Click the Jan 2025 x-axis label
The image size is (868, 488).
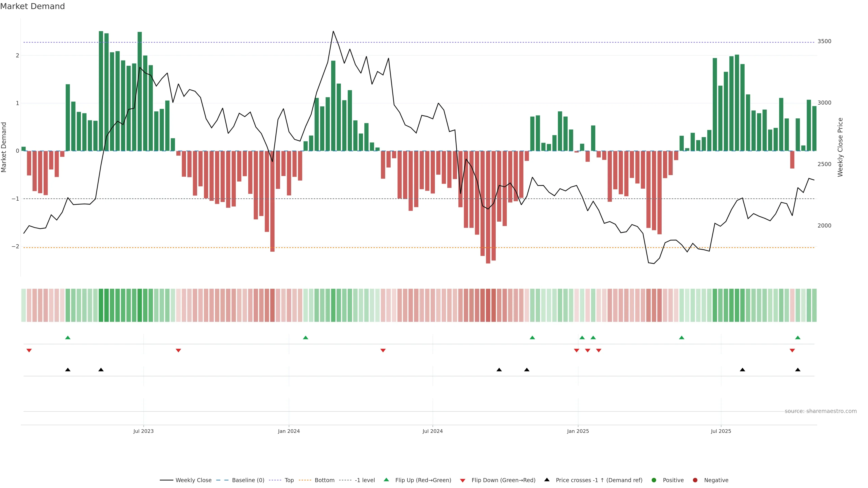click(x=578, y=431)
